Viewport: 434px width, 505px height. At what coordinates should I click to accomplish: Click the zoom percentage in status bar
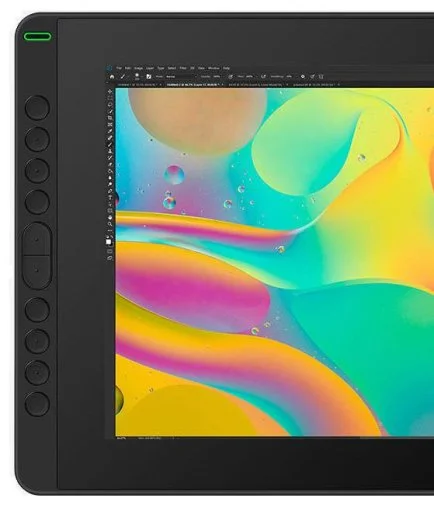pyautogui.click(x=121, y=438)
